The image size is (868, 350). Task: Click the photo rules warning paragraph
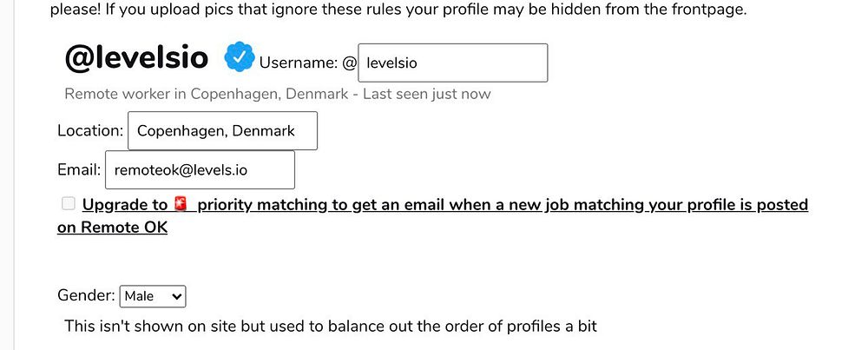398,10
